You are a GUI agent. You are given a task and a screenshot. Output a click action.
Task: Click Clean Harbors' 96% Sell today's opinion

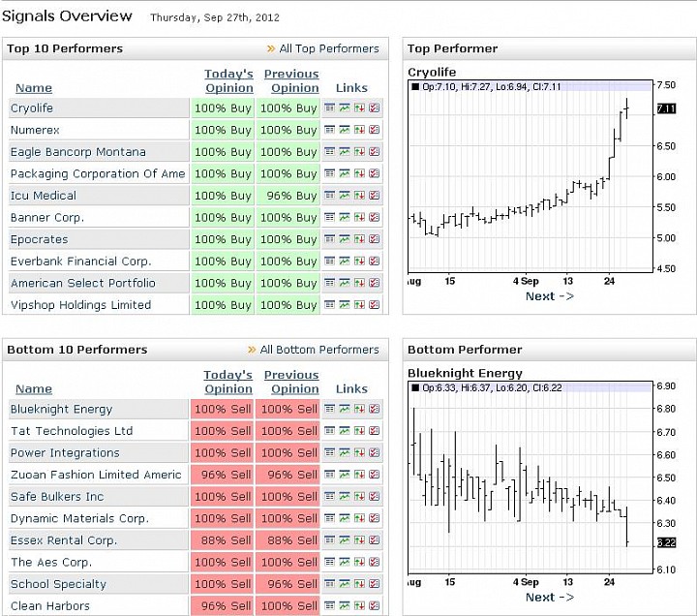click(x=223, y=605)
